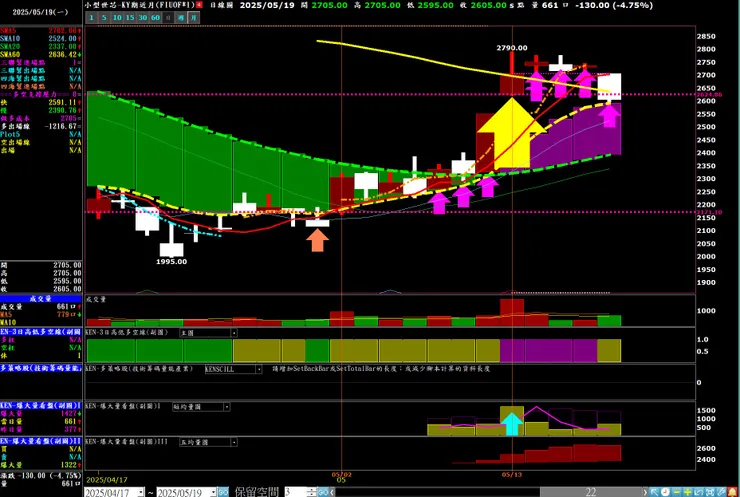Click the 2025/04/17 label on time axis
The width and height of the screenshot is (740, 497).
point(107,480)
